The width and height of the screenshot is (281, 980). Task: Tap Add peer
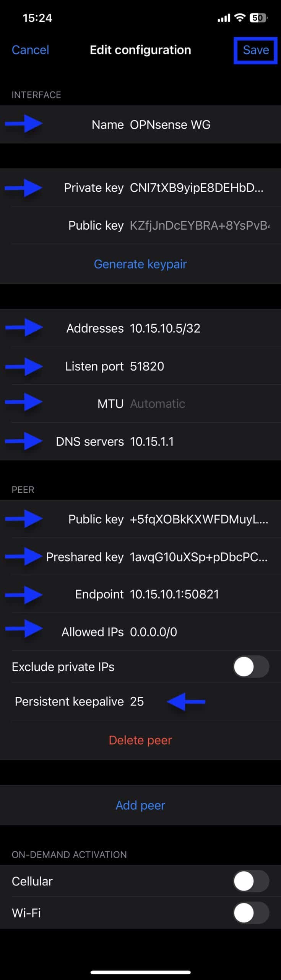140,805
